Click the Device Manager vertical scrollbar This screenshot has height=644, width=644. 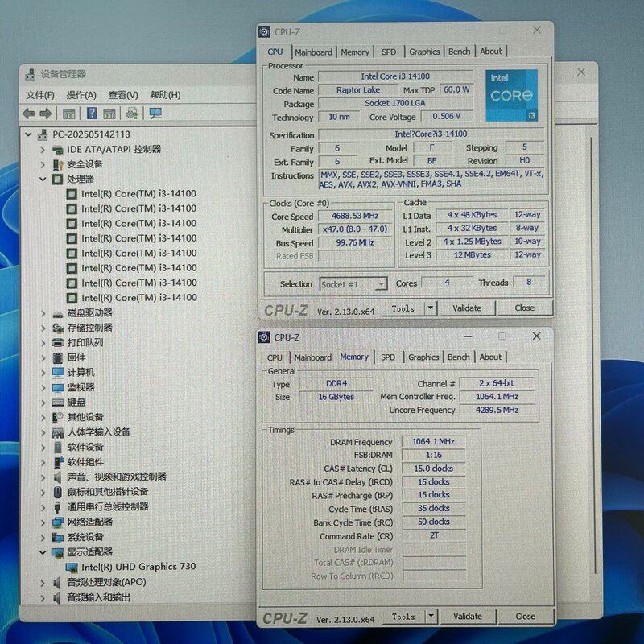tap(593, 355)
